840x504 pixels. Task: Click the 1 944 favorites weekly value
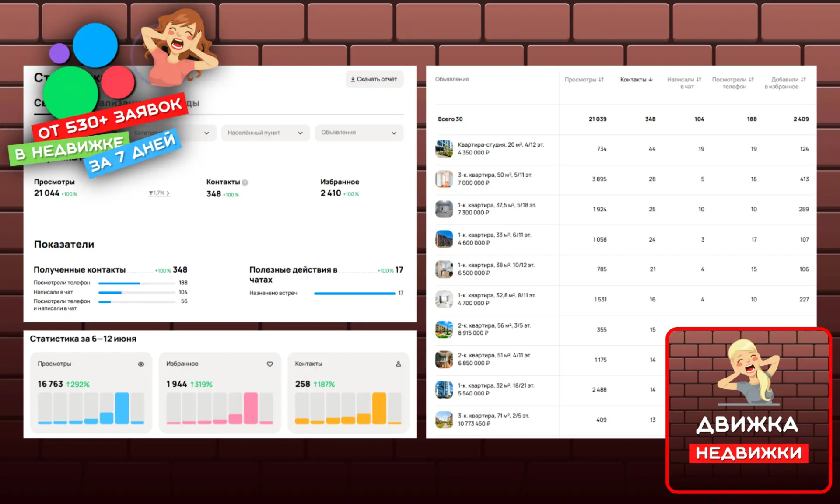click(x=177, y=384)
